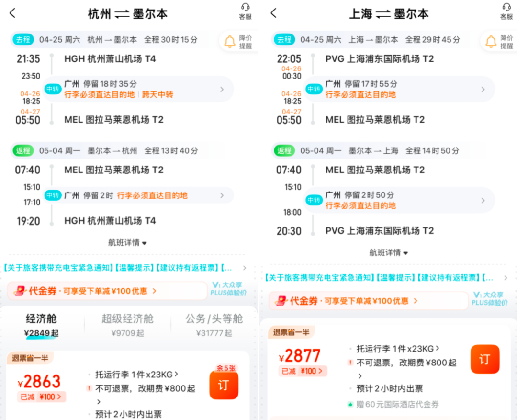Expand 航班详情 flight details on Hangzhou itinerary
The width and height of the screenshot is (517, 420).
click(128, 242)
